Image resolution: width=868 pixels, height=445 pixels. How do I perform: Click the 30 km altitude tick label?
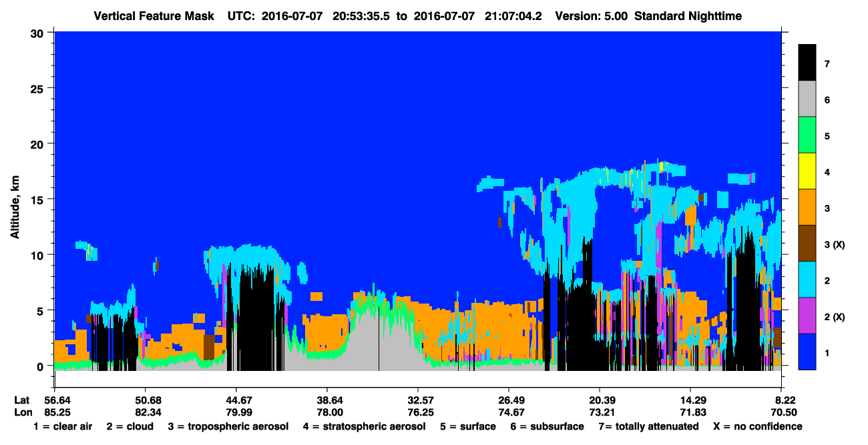click(39, 33)
